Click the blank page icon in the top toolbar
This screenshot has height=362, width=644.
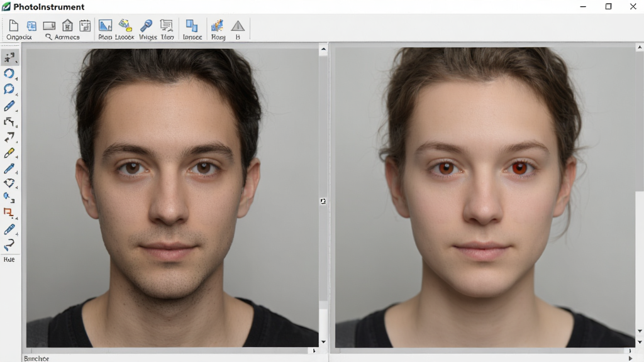tap(14, 25)
